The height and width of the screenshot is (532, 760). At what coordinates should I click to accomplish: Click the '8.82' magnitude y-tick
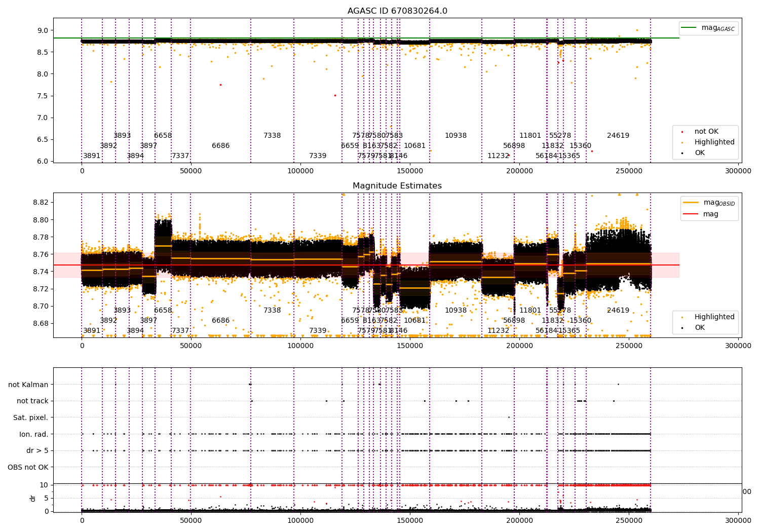(41, 203)
